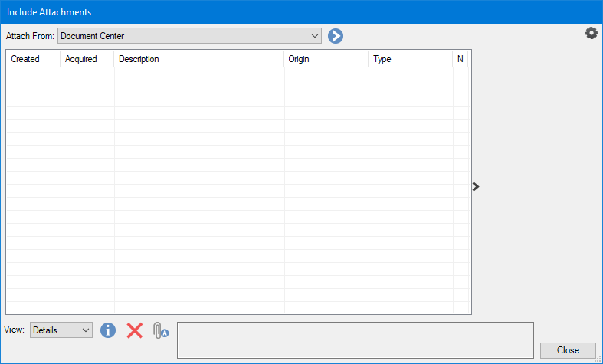Click the resize grip in window corner

coord(598,359)
